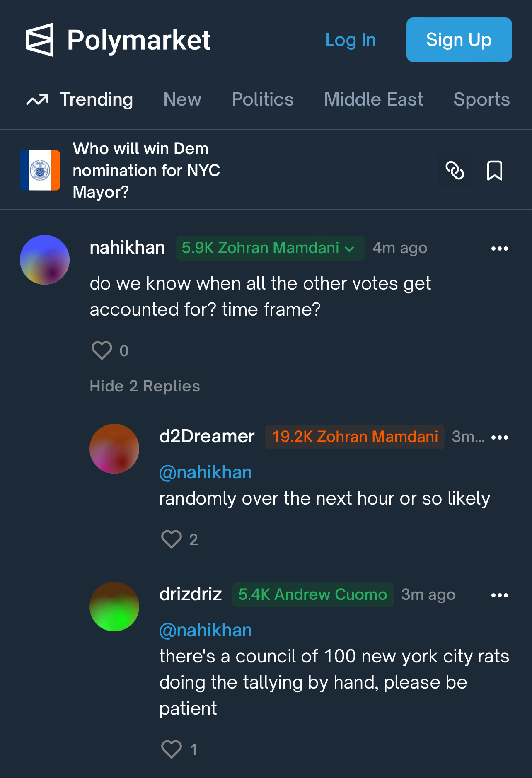Click the Polymarket logo icon

point(40,40)
